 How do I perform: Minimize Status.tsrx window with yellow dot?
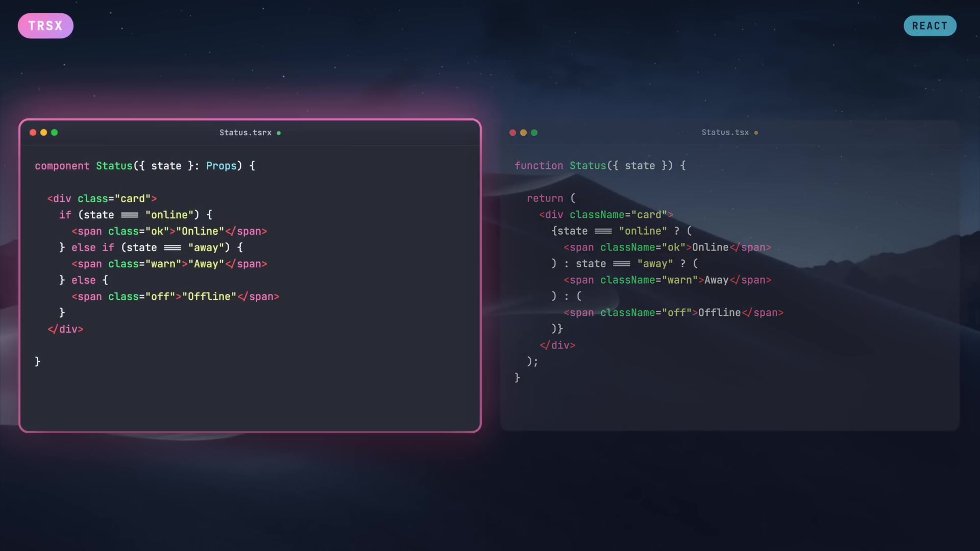click(43, 133)
